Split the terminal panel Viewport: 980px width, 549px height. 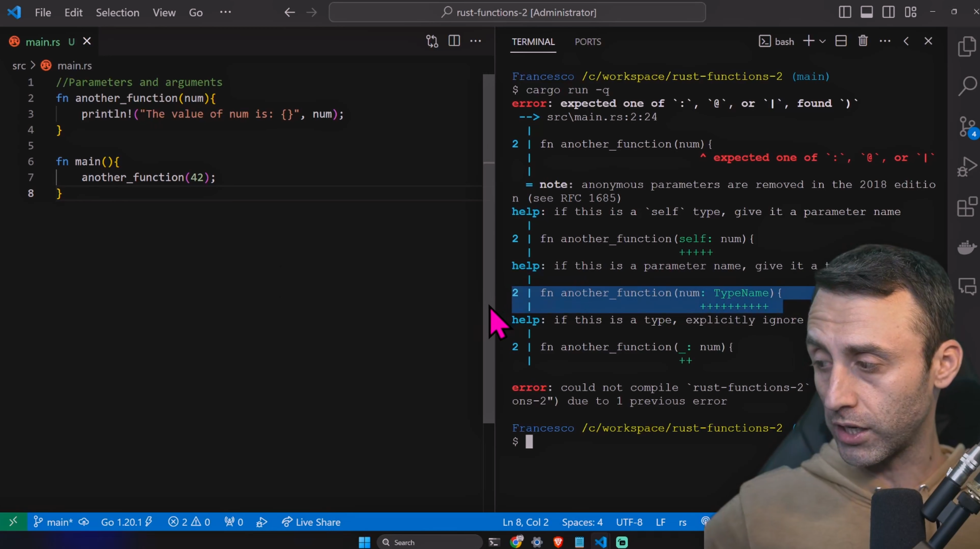click(x=841, y=41)
